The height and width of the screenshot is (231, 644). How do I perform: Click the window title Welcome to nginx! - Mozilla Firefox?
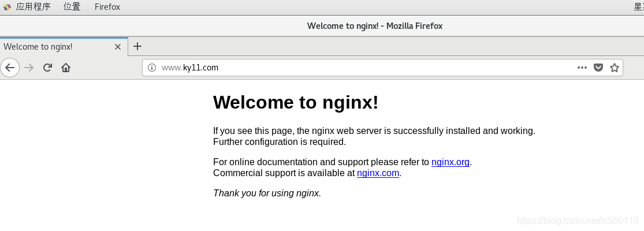click(375, 26)
